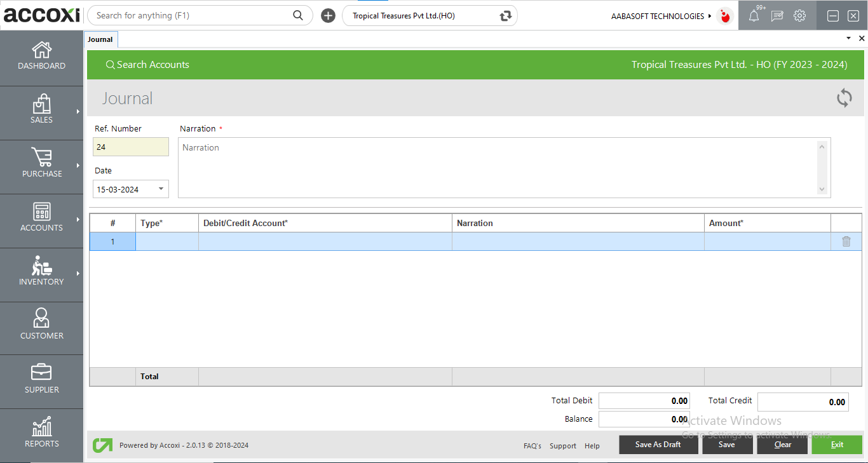Delete row 1 using trash icon
The width and height of the screenshot is (868, 463).
point(846,241)
